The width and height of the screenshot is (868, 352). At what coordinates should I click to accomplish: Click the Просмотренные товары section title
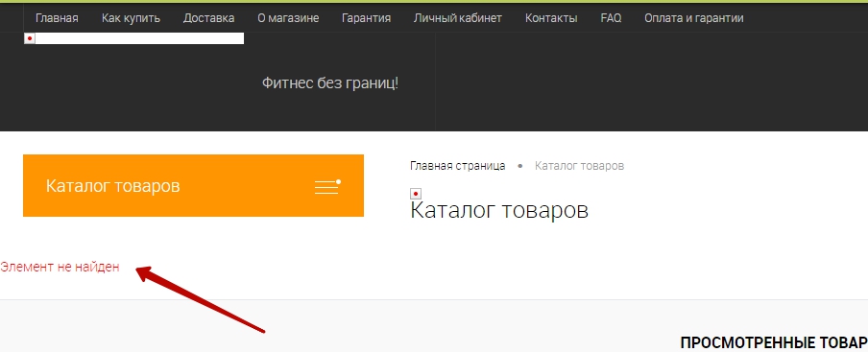tap(774, 342)
